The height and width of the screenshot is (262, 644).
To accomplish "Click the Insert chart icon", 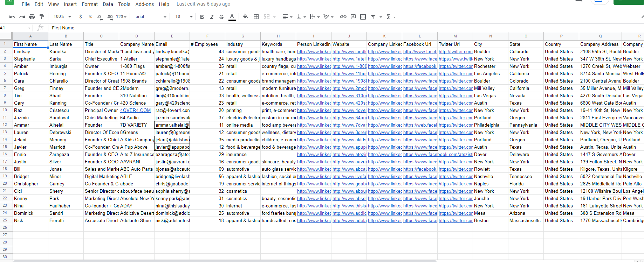I will click(x=363, y=17).
